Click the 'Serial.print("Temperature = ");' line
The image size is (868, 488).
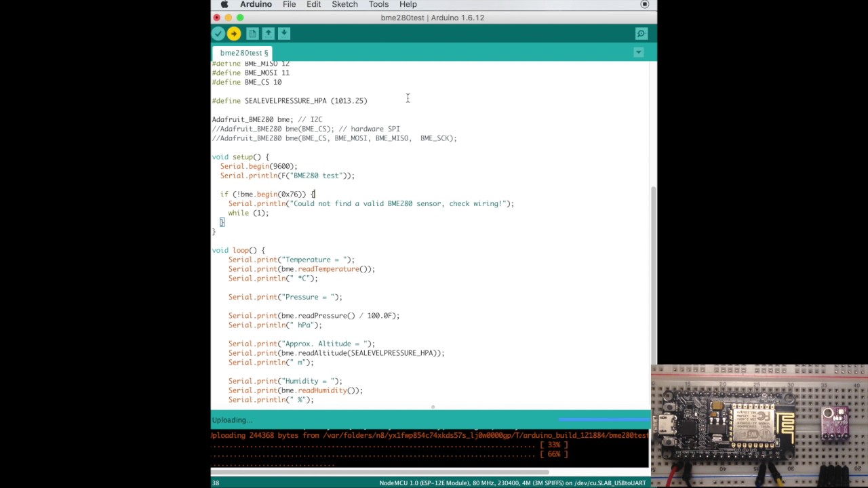(x=291, y=260)
